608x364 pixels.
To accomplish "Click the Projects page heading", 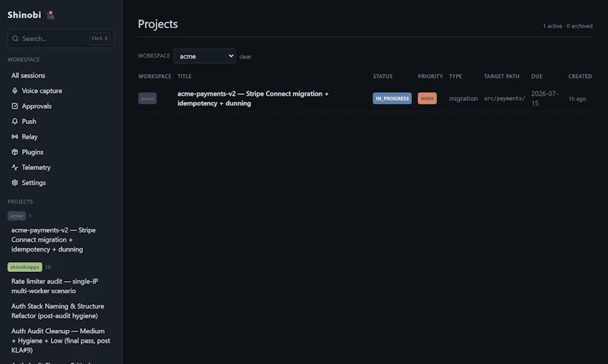I will coord(158,24).
